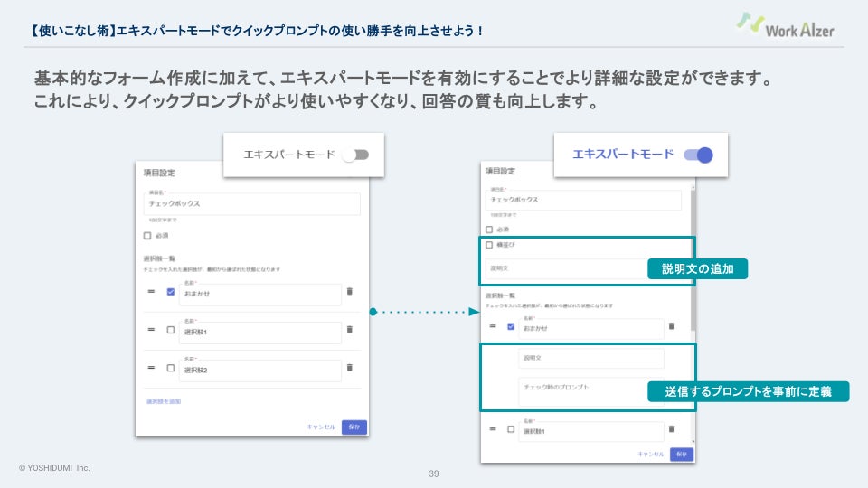
Task: Uncheck the おまかせ checkbox in left panel
Action: coord(171,292)
